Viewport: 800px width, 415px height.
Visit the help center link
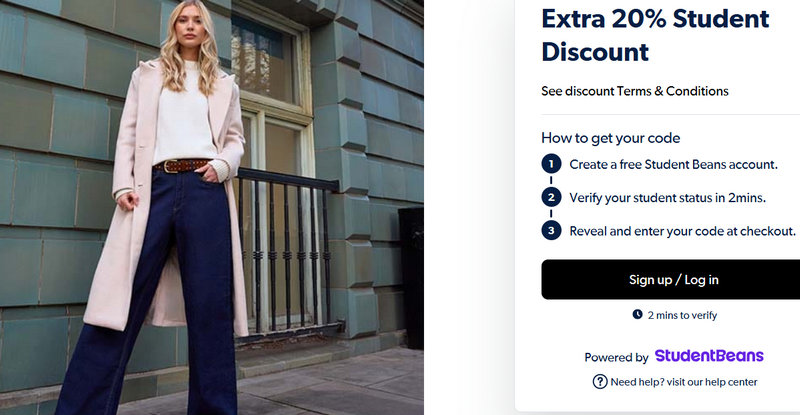coord(683,381)
